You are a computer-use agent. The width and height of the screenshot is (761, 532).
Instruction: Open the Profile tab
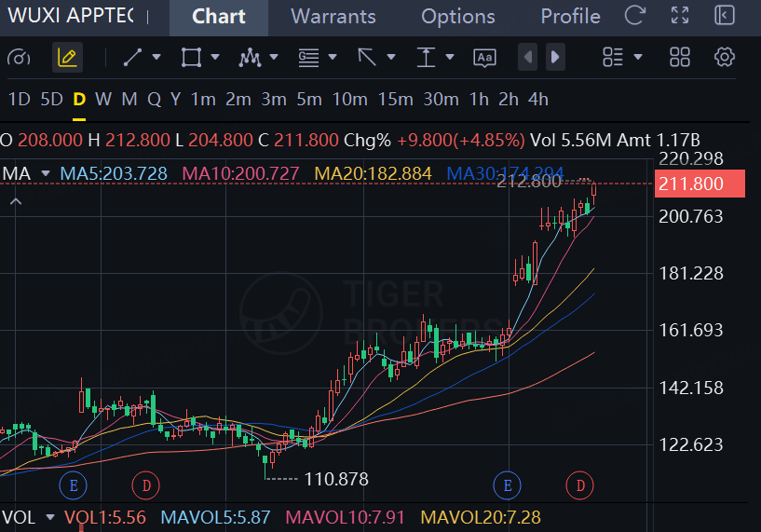570,17
